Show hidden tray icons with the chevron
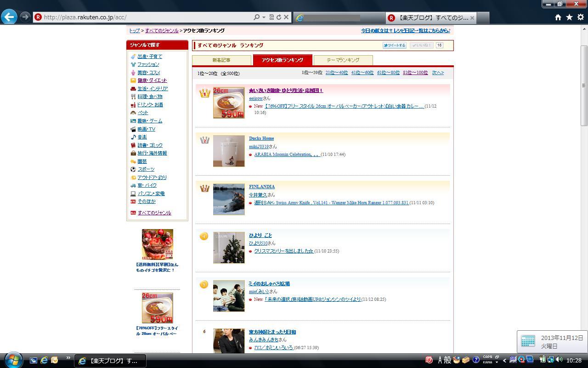588x368 pixels. coord(504,360)
